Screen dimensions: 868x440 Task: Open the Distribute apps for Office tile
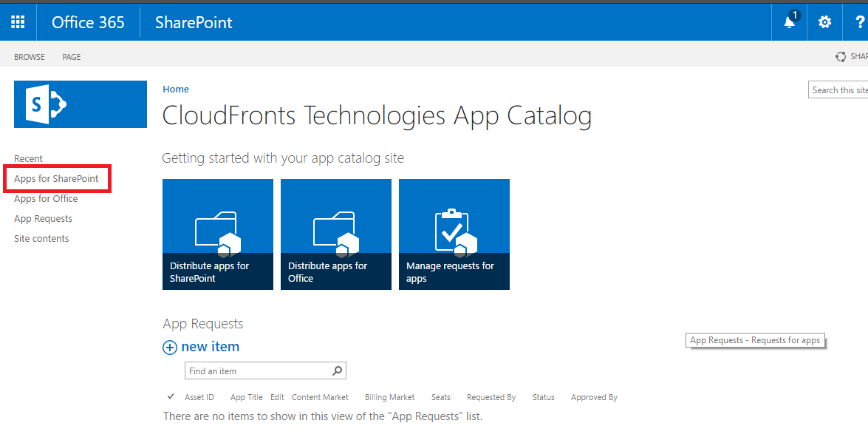click(x=336, y=234)
